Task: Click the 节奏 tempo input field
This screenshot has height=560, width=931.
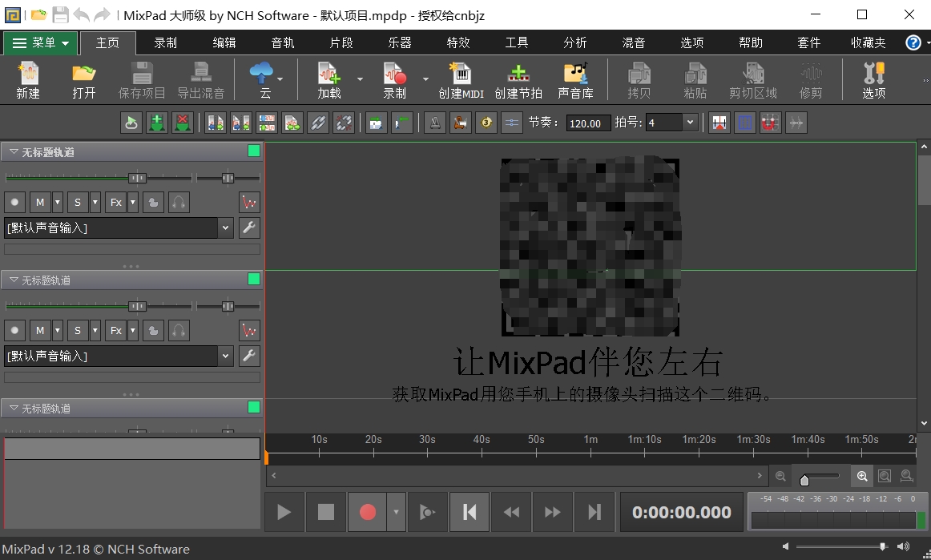Action: click(588, 123)
